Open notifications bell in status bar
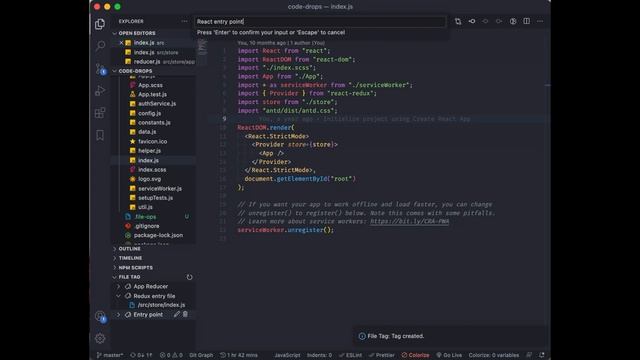 tap(542, 355)
